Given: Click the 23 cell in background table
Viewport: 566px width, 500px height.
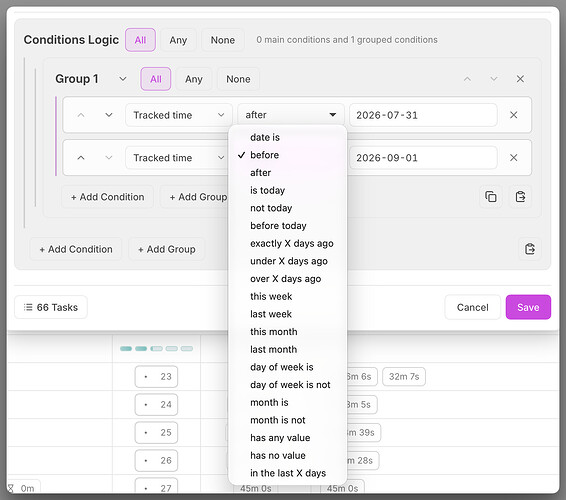Looking at the screenshot, I should (156, 377).
